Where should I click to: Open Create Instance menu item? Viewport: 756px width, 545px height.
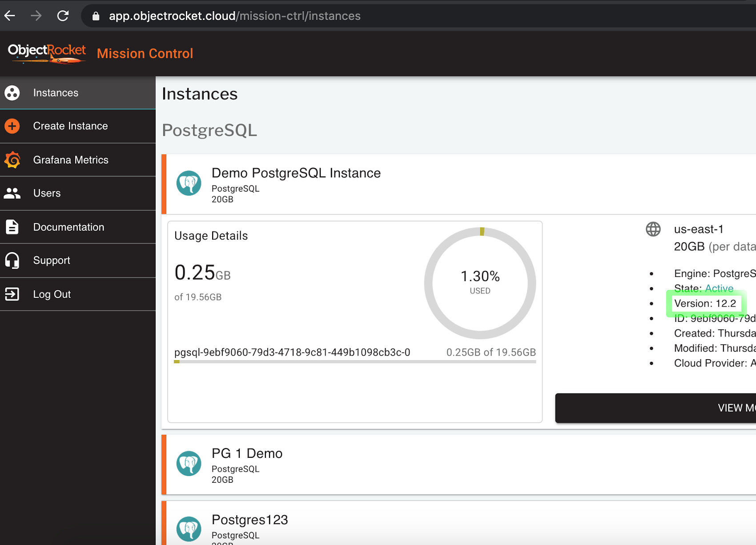pyautogui.click(x=78, y=126)
